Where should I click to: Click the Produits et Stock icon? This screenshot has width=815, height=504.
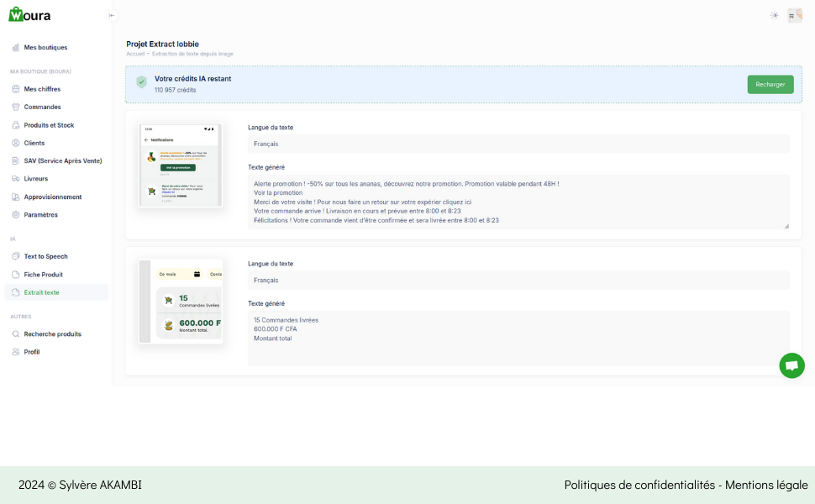tap(16, 125)
